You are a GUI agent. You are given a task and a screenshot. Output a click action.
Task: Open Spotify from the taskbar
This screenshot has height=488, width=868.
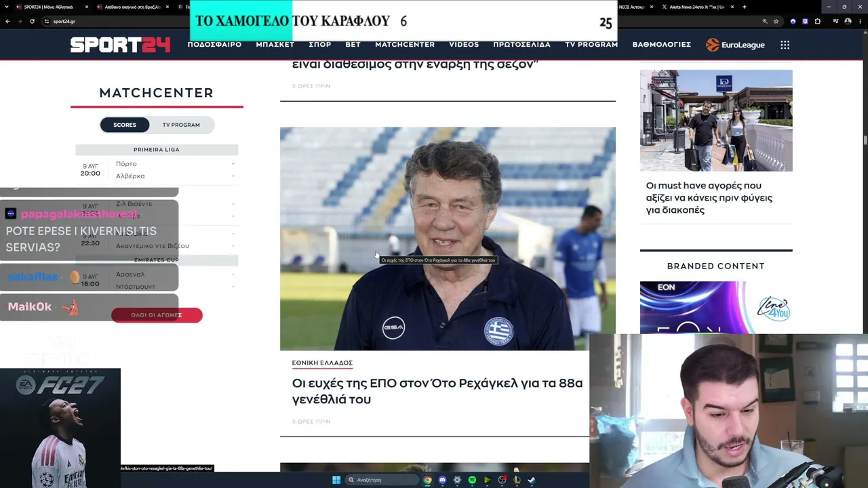pos(472,480)
